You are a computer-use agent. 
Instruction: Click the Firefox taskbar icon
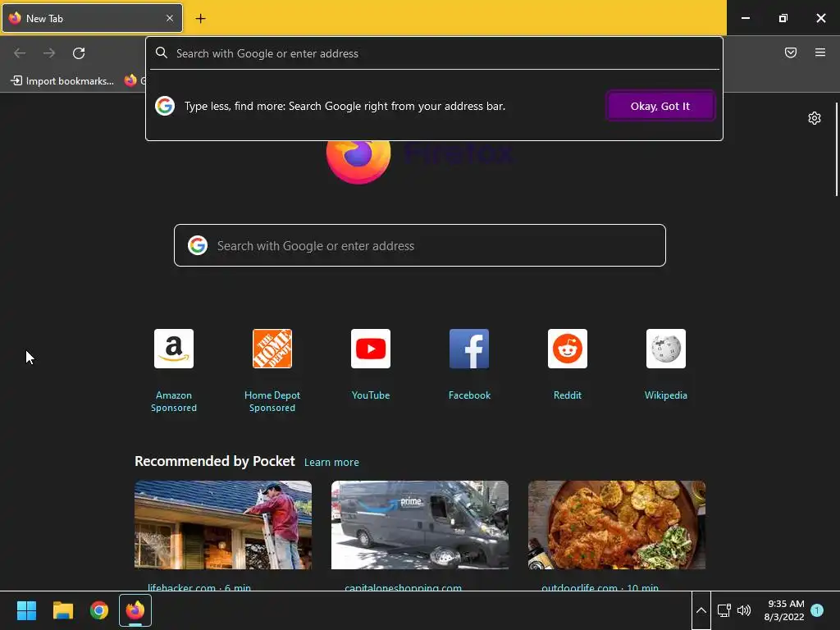click(135, 610)
